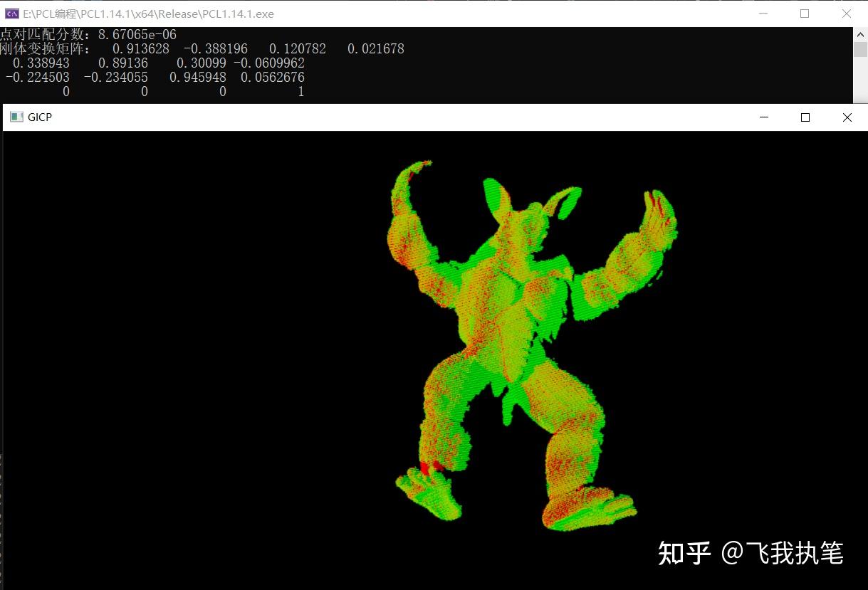Screen dimensions: 868x590
Task: Click the maximize icon on the GICP viewer window
Action: 805,117
